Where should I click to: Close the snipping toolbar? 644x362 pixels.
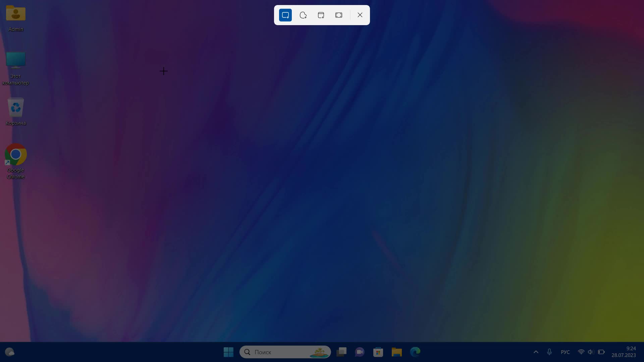point(360,15)
